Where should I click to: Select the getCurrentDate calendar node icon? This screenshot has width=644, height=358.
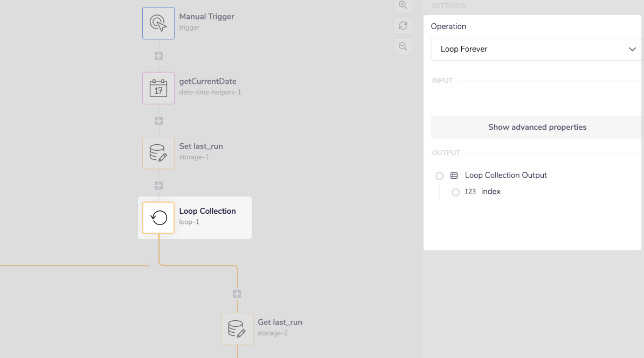[x=158, y=88]
